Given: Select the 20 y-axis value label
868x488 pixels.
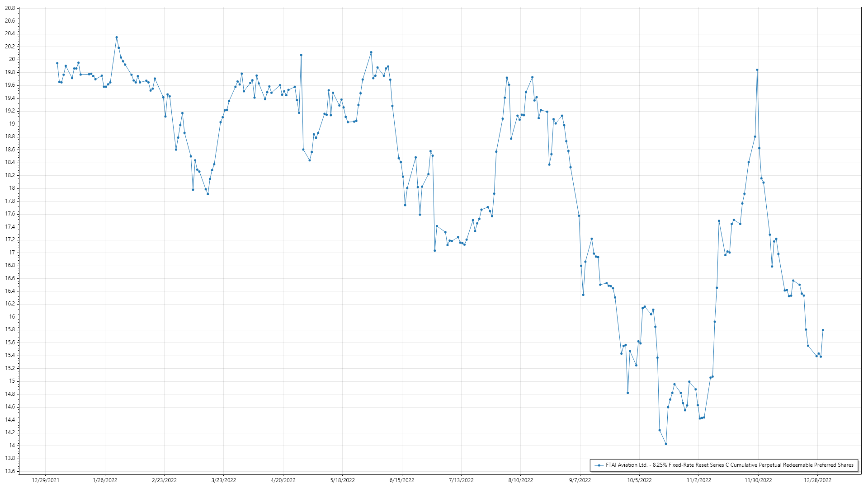Looking at the screenshot, I should pos(12,59).
